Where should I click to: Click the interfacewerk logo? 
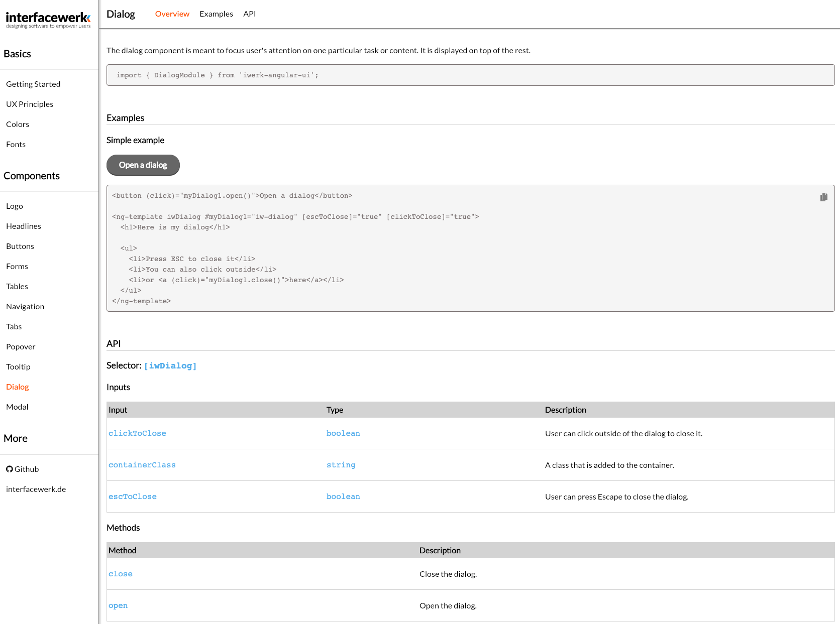point(48,20)
